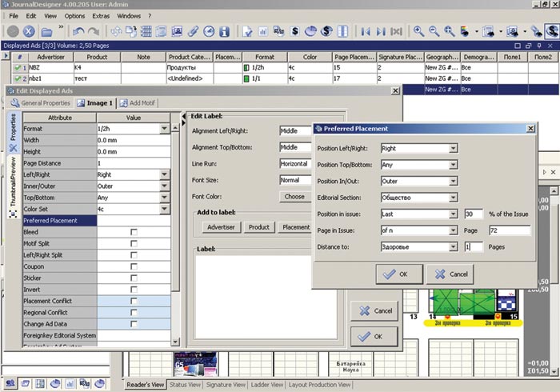Click the zoom in magnifier icon
Screen dimensions: 560x392
point(418,32)
